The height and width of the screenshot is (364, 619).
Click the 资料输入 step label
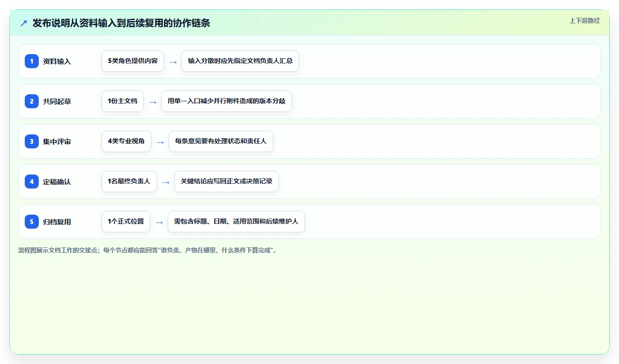click(57, 61)
